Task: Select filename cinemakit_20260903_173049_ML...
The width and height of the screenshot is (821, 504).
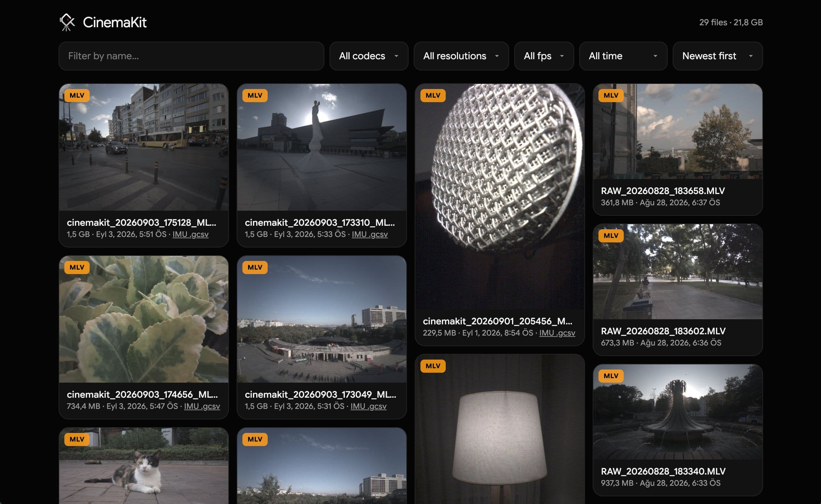Action: point(320,395)
